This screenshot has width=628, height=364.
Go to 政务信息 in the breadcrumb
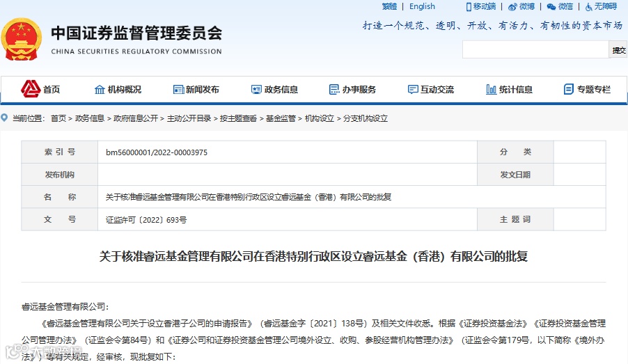pyautogui.click(x=90, y=118)
